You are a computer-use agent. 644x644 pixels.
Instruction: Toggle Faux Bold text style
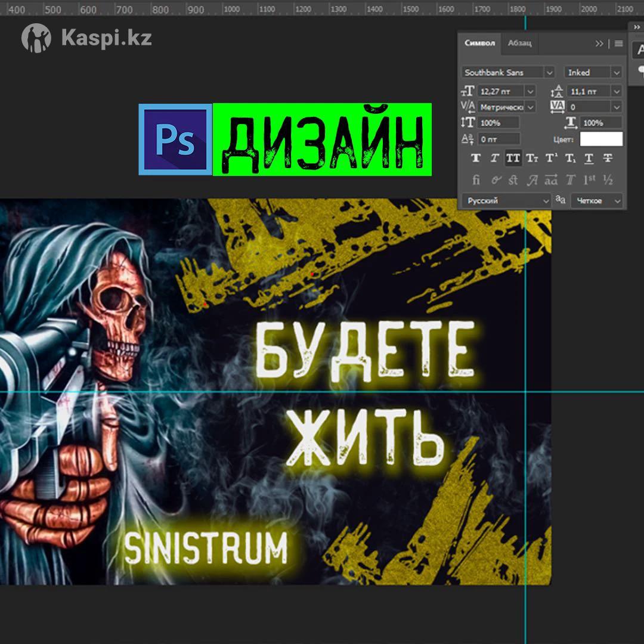click(x=476, y=159)
